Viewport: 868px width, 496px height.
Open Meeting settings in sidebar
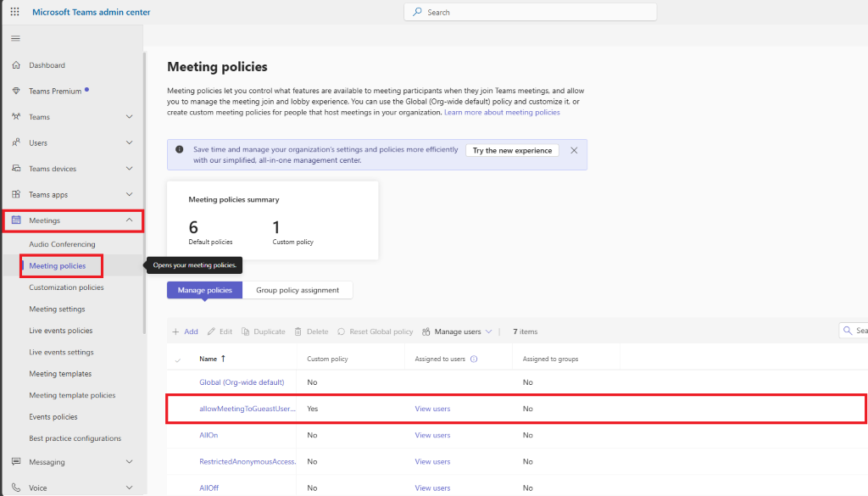point(57,309)
